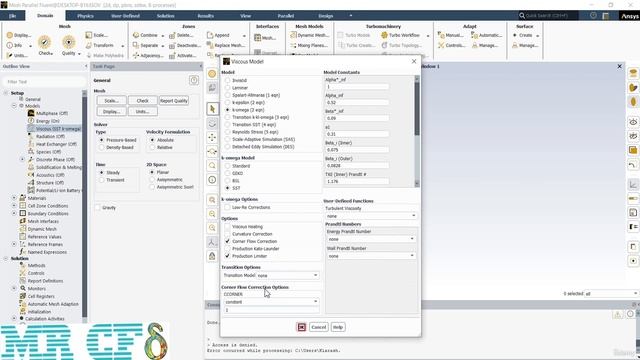The width and height of the screenshot is (640, 360).
Task: Click the Surface Create icon
Action: pos(515,35)
